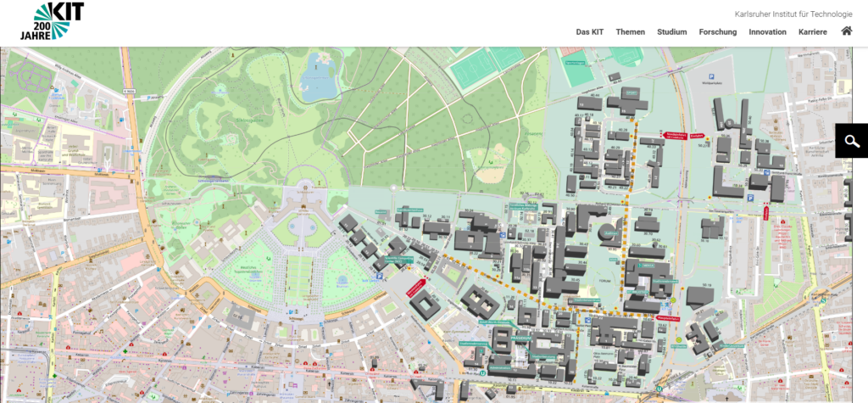Open the search magnifier button
The height and width of the screenshot is (403, 868).
851,141
